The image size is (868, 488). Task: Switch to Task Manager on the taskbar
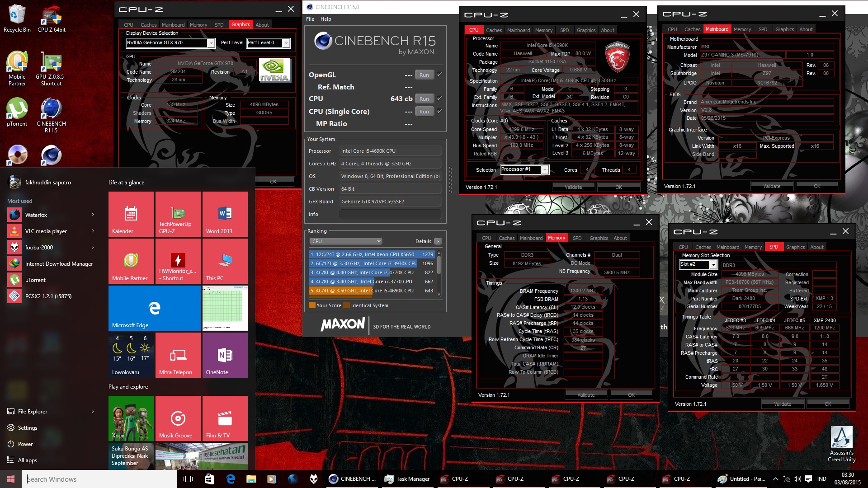click(408, 479)
